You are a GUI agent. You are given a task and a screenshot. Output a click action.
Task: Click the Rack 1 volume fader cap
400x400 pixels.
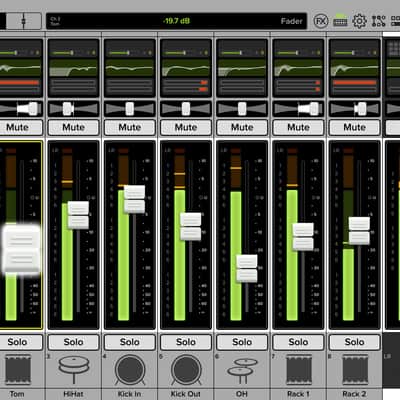click(x=303, y=237)
